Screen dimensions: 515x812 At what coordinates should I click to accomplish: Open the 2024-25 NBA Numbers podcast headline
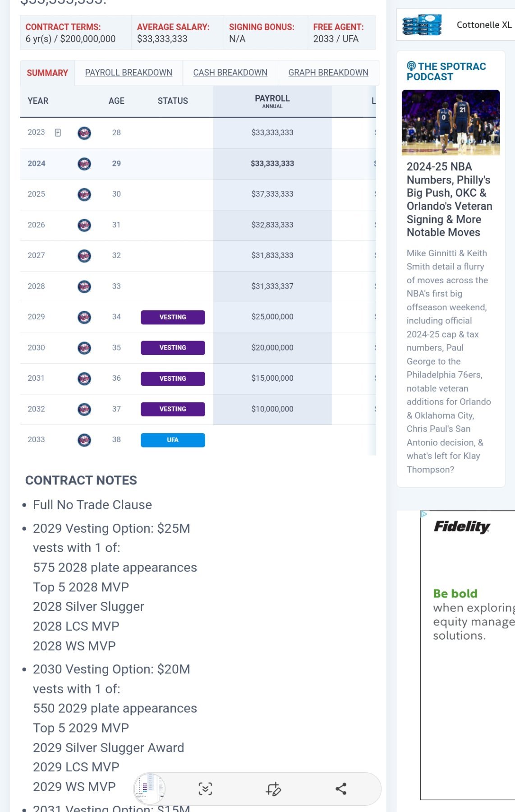pyautogui.click(x=449, y=199)
